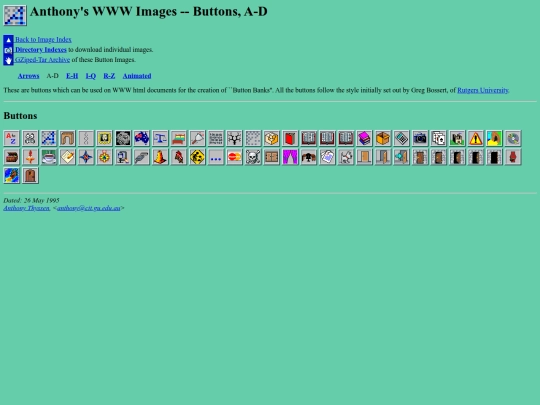Select the skull and crossbones button
The height and width of the screenshot is (405, 540).
point(253,157)
